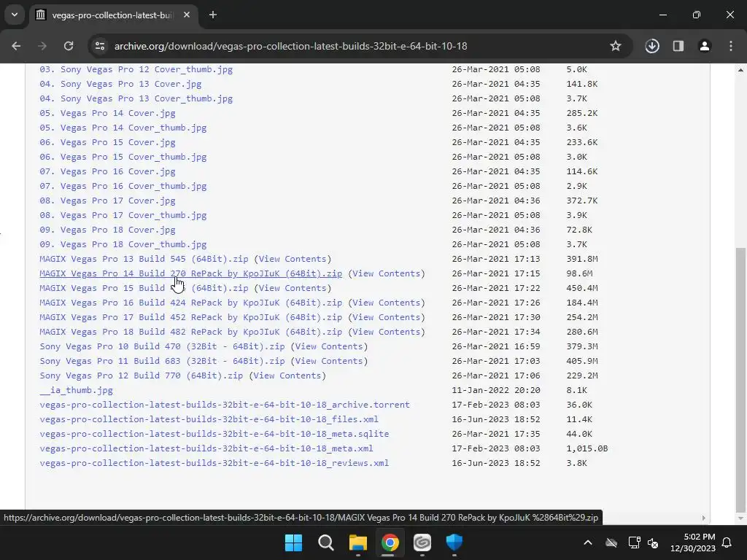Open the _archive.torrent file link

[225, 405]
